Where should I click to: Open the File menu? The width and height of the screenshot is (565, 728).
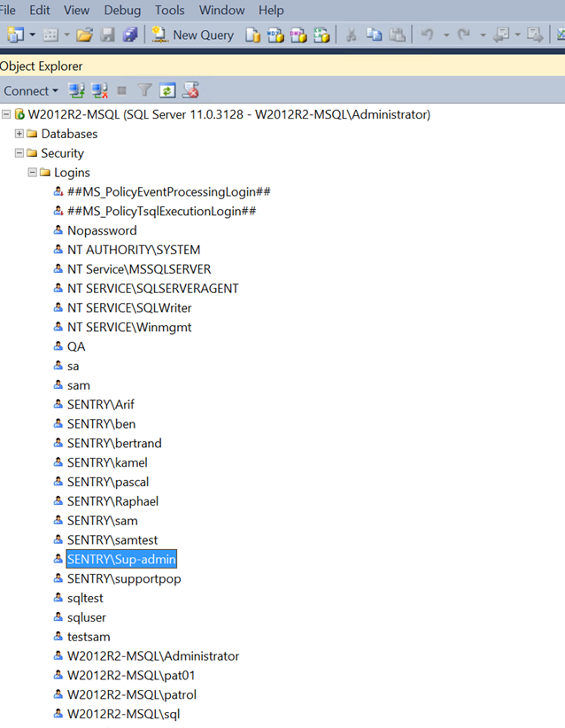[x=7, y=11]
